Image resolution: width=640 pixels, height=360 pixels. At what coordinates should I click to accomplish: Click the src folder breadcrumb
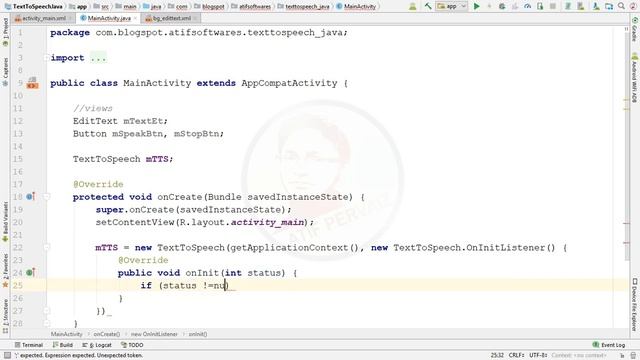pos(101,7)
